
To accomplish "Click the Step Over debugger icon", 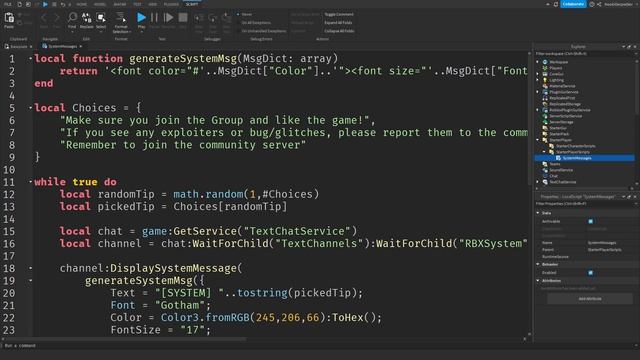I will [213, 18].
